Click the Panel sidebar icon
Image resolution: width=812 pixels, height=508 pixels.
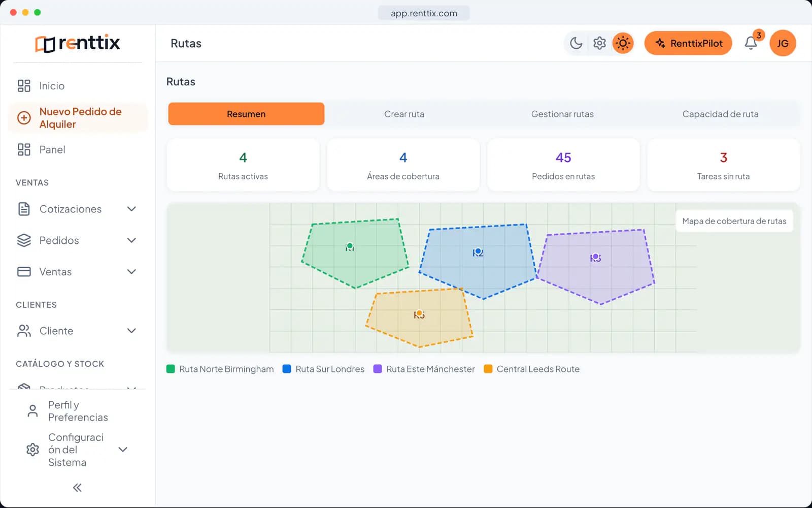coord(24,149)
